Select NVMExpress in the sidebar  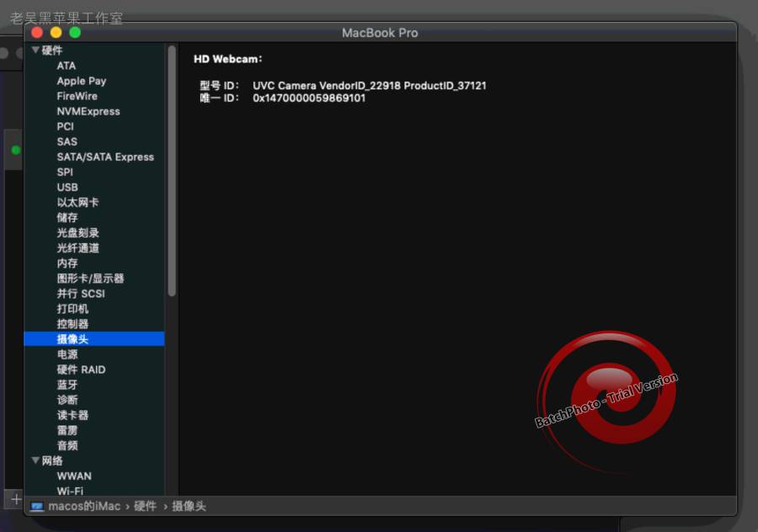87,111
